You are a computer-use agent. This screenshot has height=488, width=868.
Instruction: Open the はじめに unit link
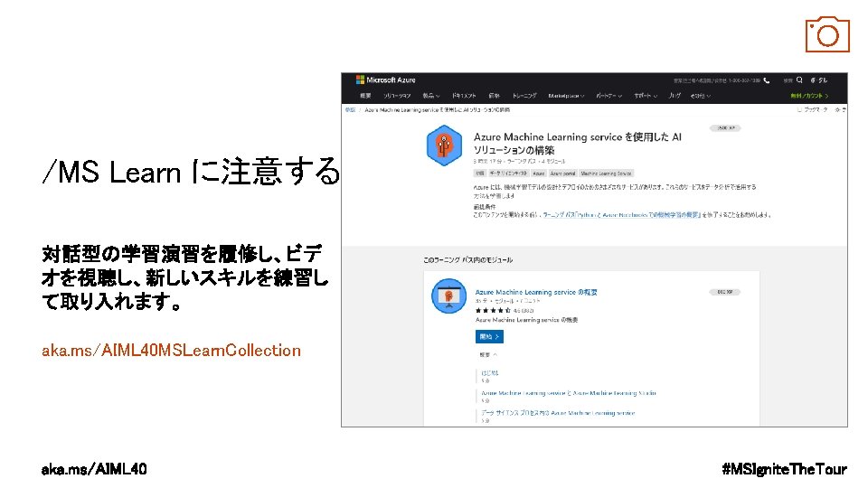(x=489, y=373)
